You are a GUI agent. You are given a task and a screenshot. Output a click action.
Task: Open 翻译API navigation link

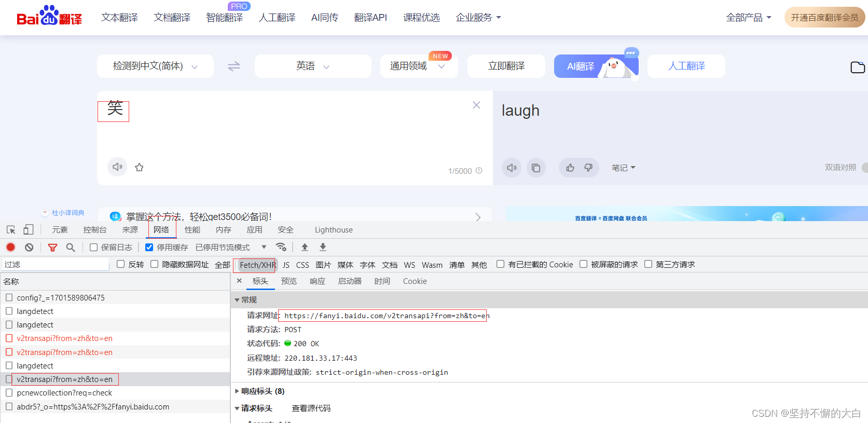(x=370, y=18)
